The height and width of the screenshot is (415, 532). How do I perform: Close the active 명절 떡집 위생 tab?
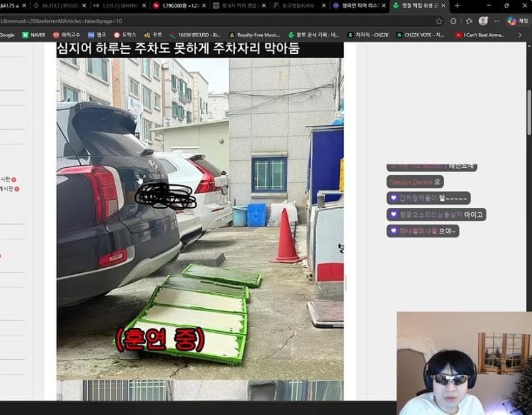[x=443, y=6]
